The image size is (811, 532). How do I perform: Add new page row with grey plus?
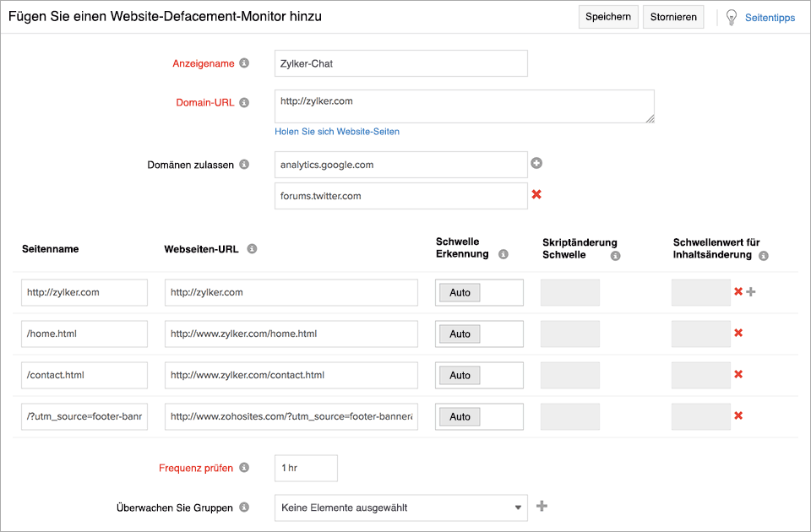751,292
